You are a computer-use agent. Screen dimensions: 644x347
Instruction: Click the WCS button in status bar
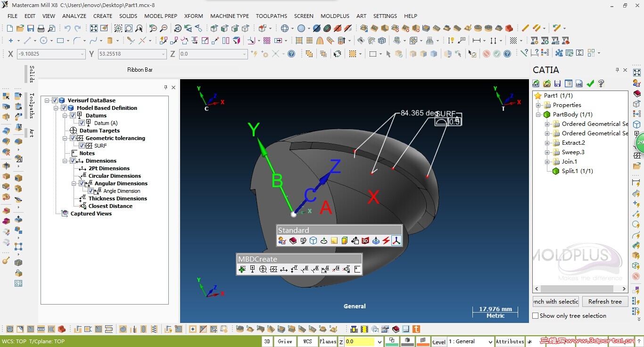click(x=307, y=341)
